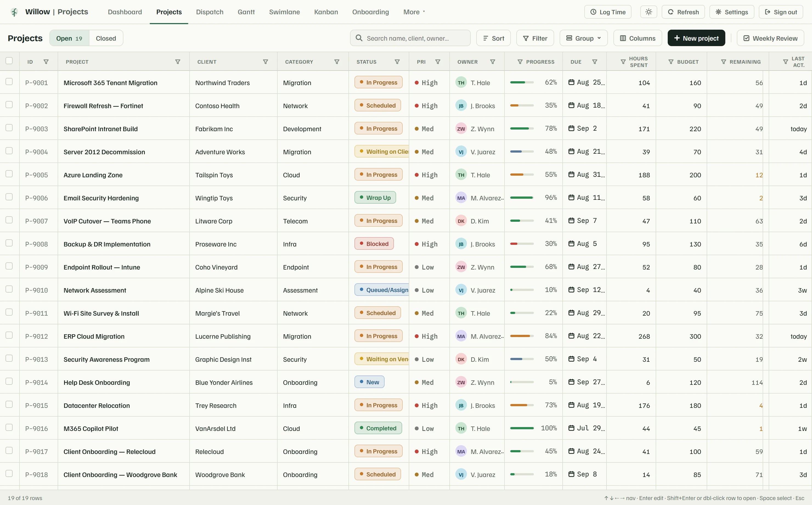Focus the Search name, client, owner field
This screenshot has height=505, width=812.
[410, 38]
